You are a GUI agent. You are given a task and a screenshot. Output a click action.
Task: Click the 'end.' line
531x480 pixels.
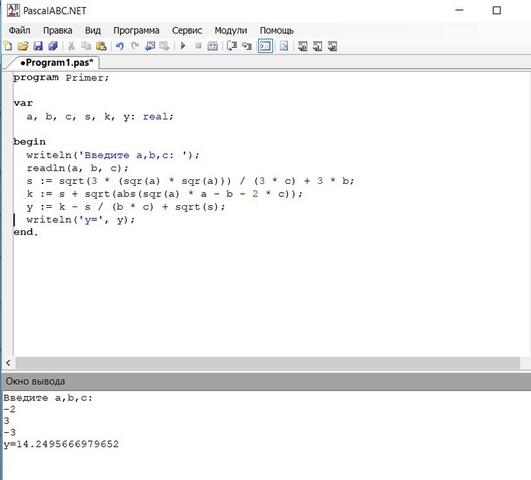25,232
